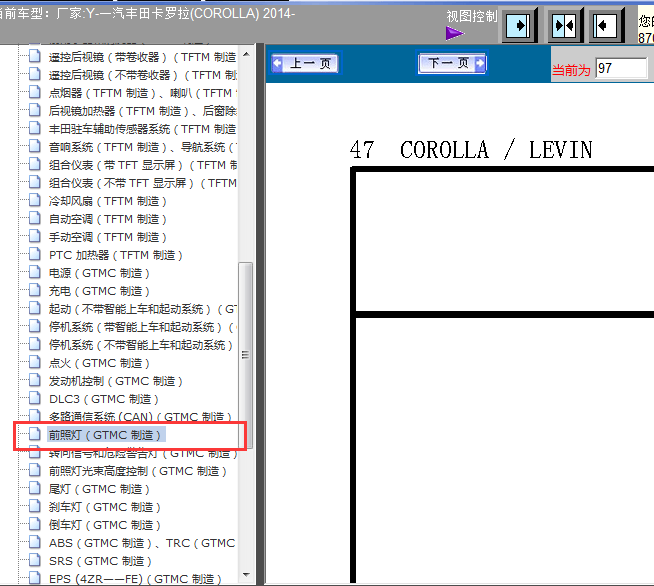Select 多路通信系统 (CAN) entry
The width and height of the screenshot is (654, 586).
click(x=140, y=416)
